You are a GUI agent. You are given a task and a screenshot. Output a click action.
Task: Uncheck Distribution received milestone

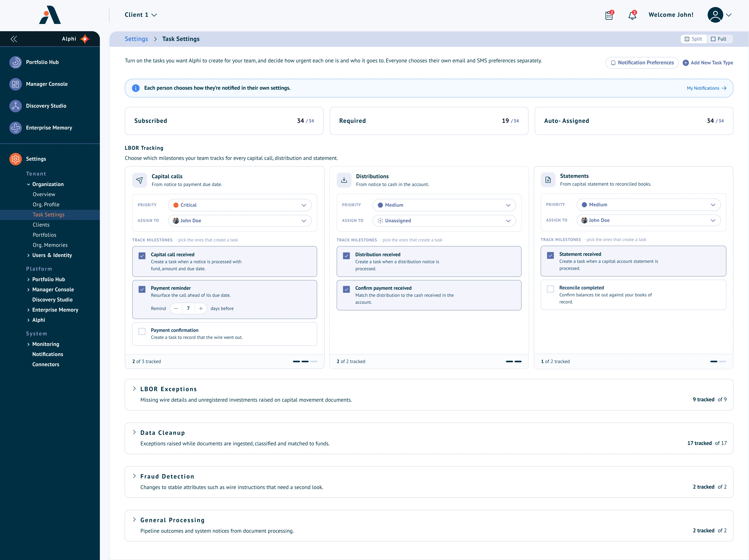(346, 256)
